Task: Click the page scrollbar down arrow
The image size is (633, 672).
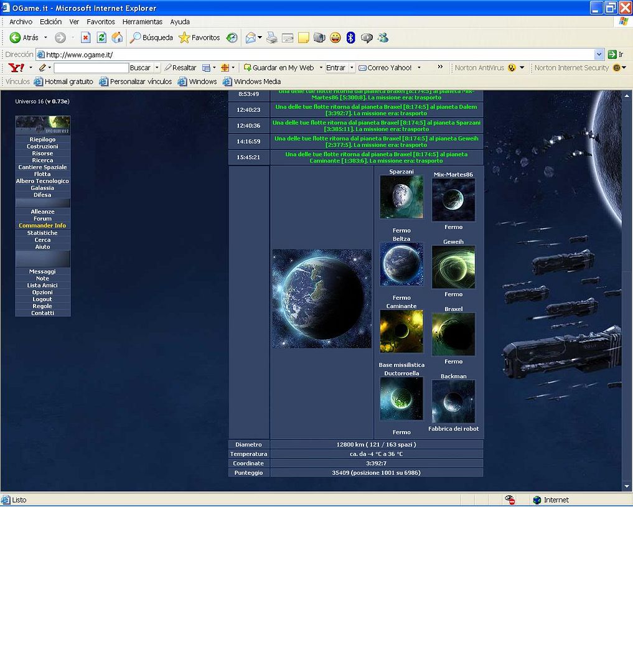Action: [x=627, y=487]
